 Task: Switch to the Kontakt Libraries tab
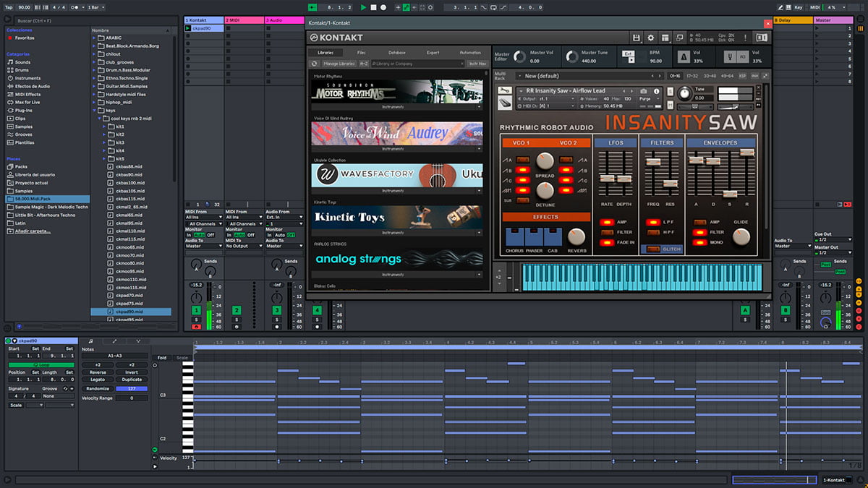pos(325,53)
